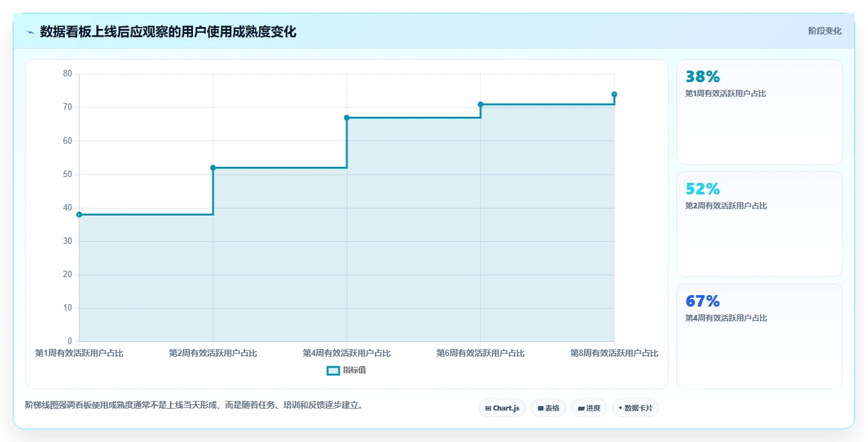868x442 pixels.
Task: Click the week 2 data point at 52
Action: click(213, 168)
